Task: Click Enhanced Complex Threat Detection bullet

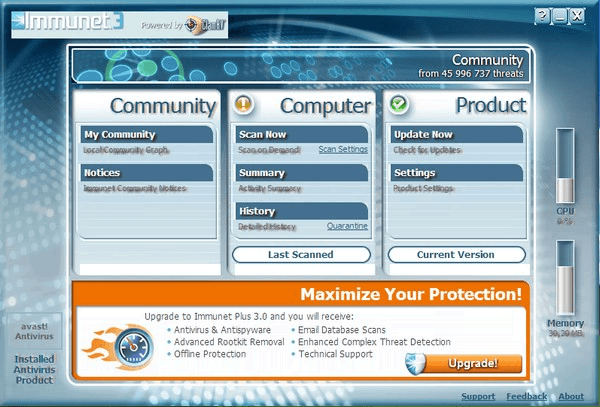Action: [374, 342]
